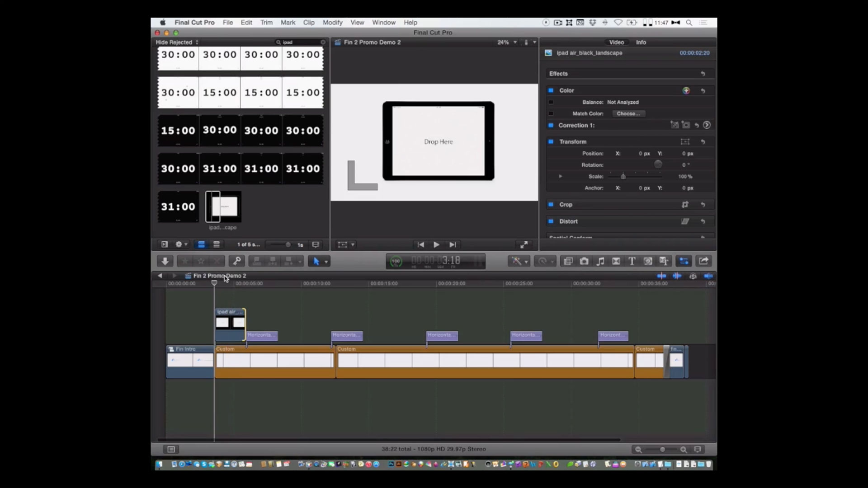
Task: Click viewer fullscreen expand arrows icon
Action: 524,244
